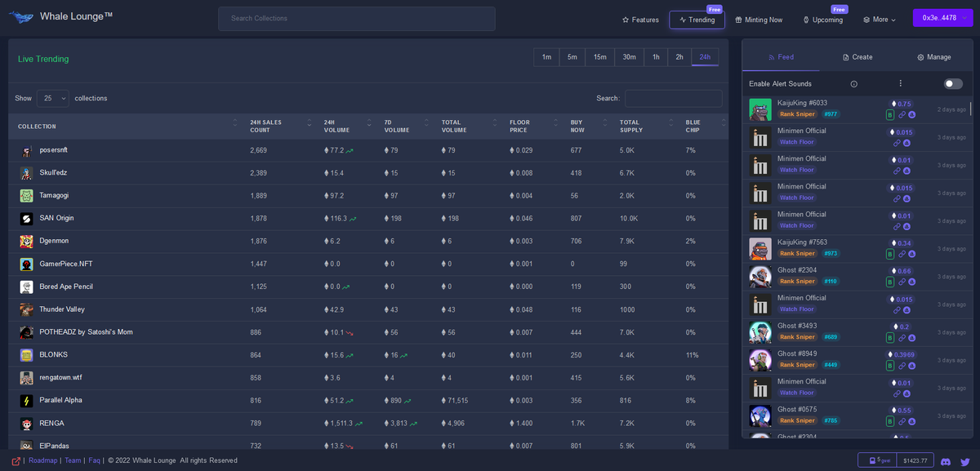
Task: Click the RENGA collection name
Action: pyautogui.click(x=51, y=423)
